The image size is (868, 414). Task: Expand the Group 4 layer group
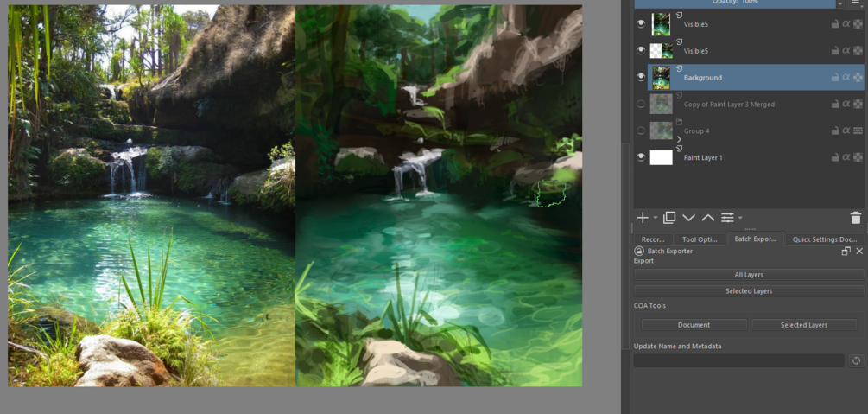click(x=679, y=140)
